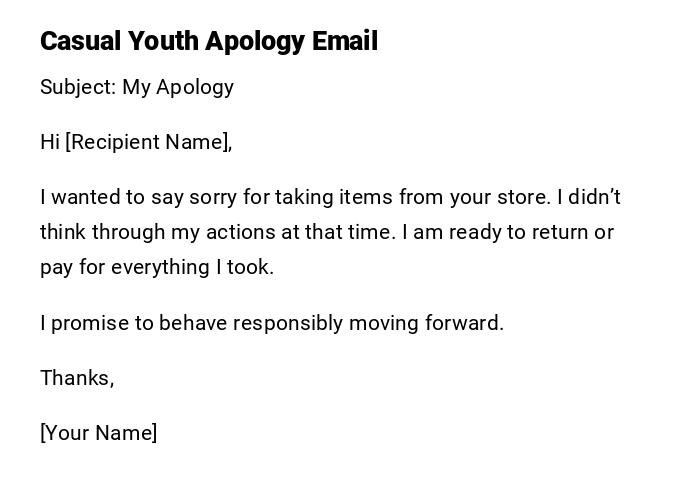Click the word 'store' in the body
Image resolution: width=700 pixels, height=495 pixels.
coord(525,197)
